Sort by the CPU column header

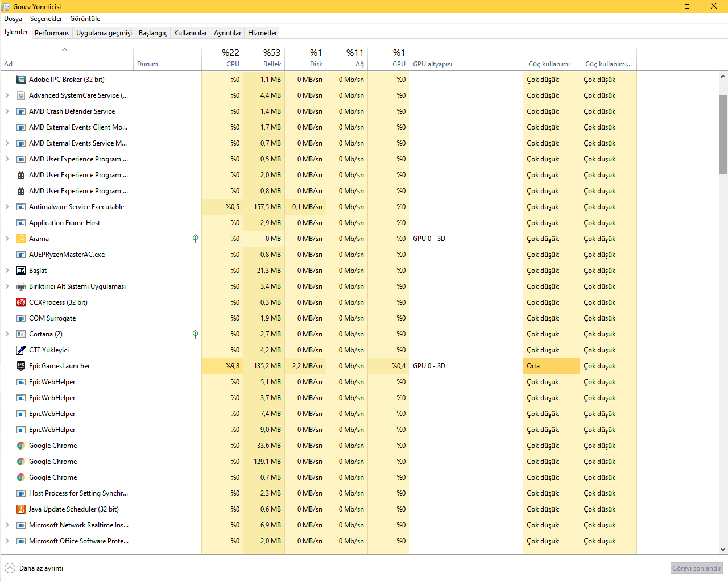(222, 58)
